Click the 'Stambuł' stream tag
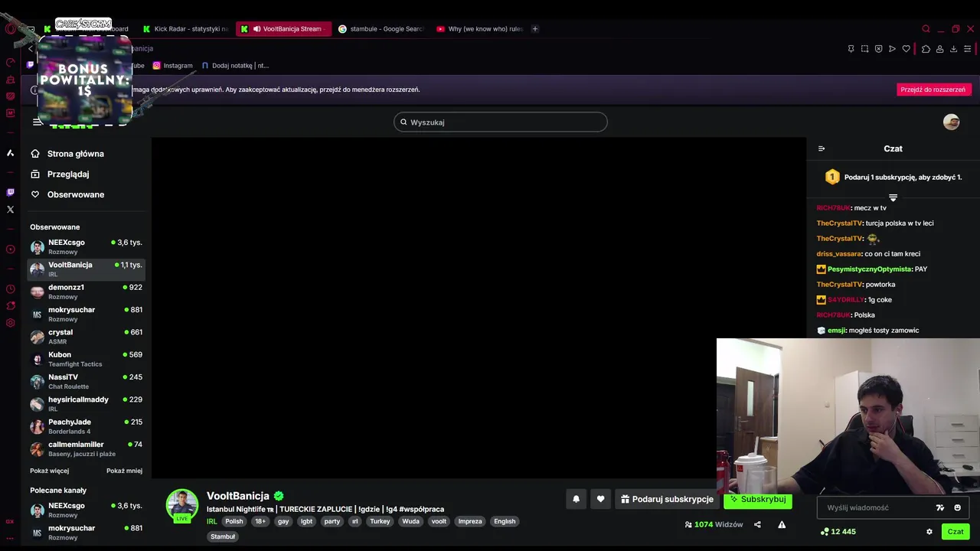The height and width of the screenshot is (551, 980). [x=223, y=536]
